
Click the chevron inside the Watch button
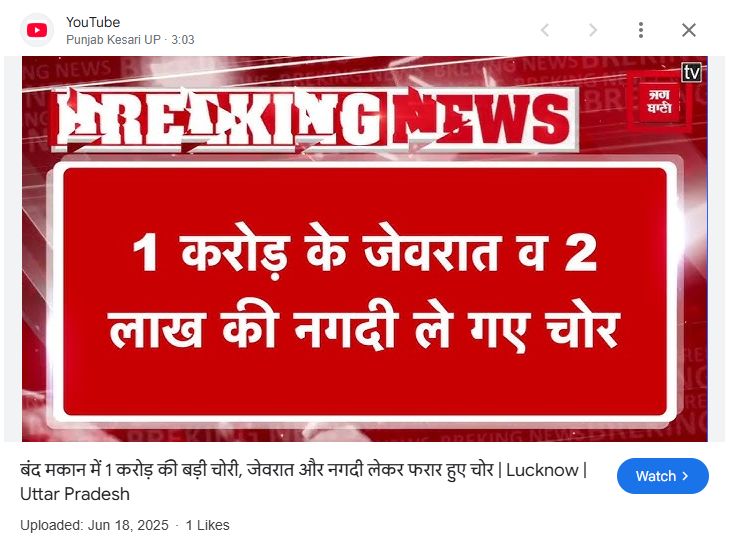[x=685, y=476]
